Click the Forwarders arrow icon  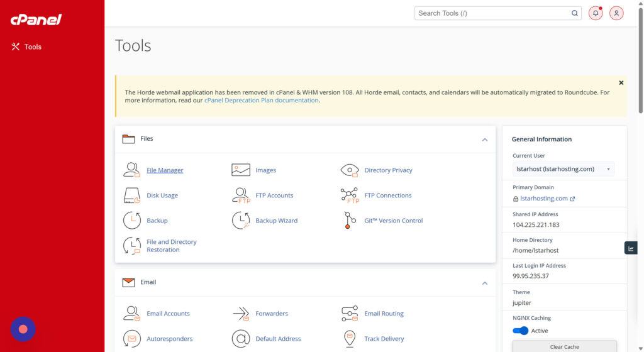coord(241,314)
